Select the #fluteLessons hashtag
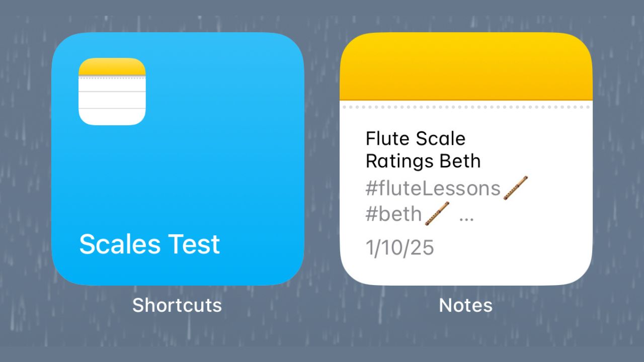This screenshot has width=644, height=362. click(433, 189)
